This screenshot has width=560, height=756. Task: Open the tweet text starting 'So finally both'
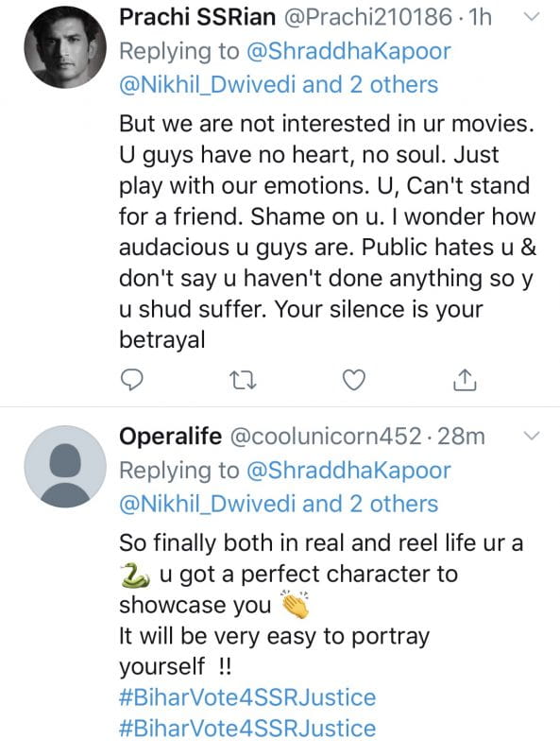point(321,605)
